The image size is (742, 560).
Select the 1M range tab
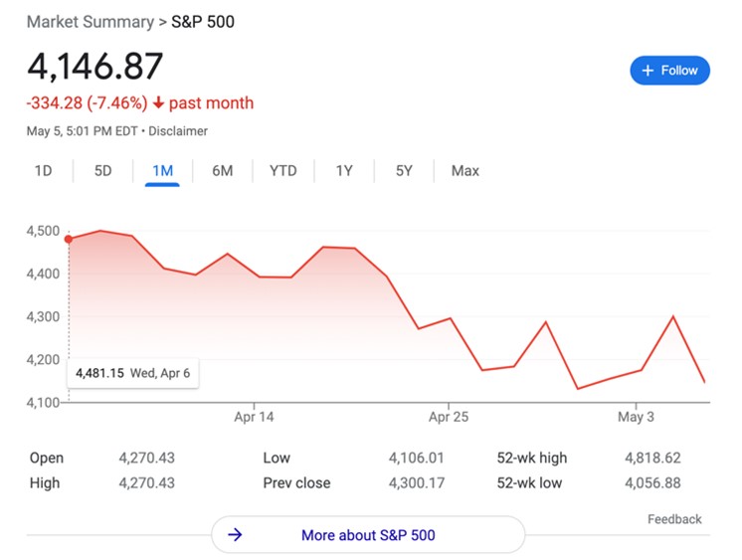point(162,170)
